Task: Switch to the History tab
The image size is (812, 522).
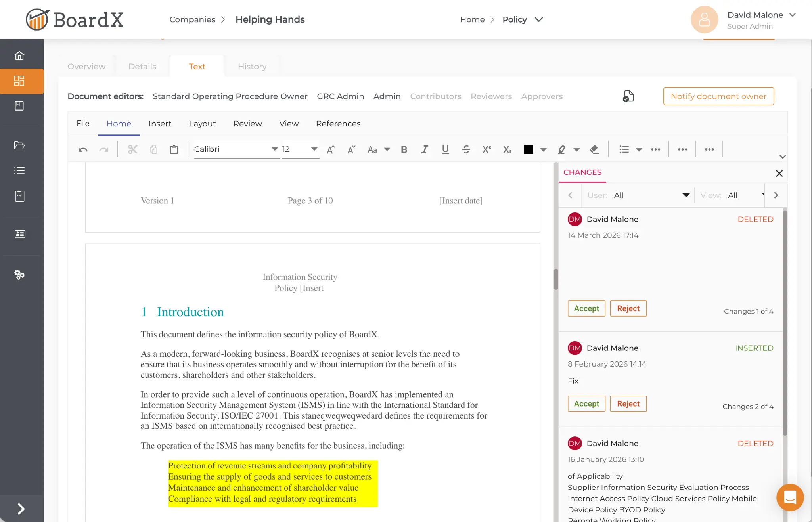Action: point(252,67)
